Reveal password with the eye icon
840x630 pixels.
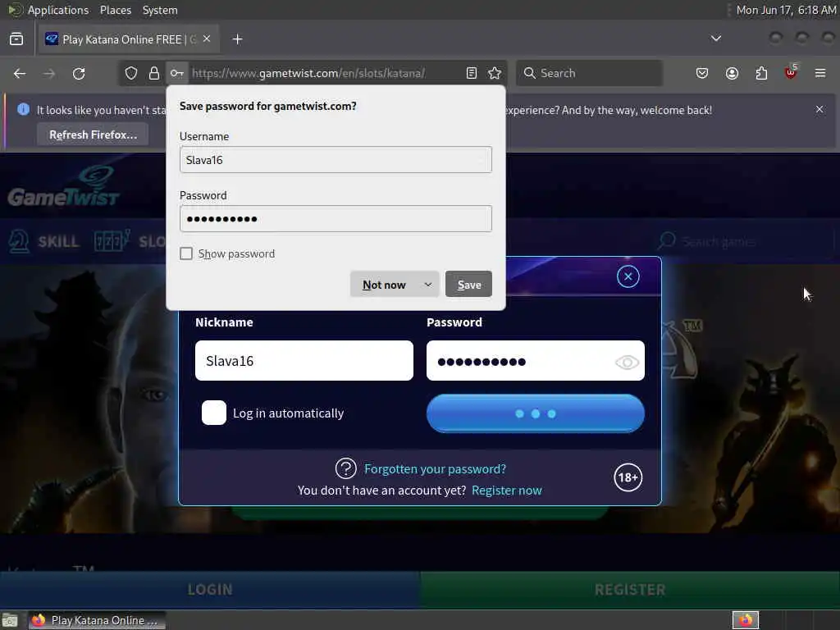pyautogui.click(x=627, y=362)
